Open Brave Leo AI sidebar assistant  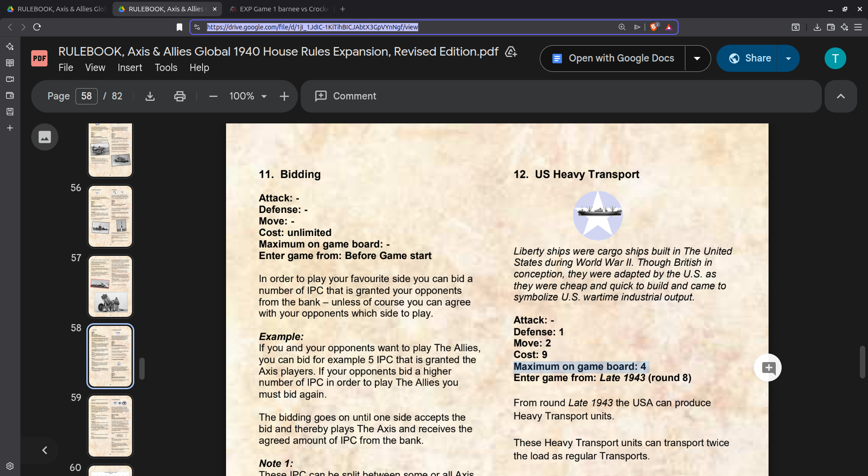tap(10, 46)
